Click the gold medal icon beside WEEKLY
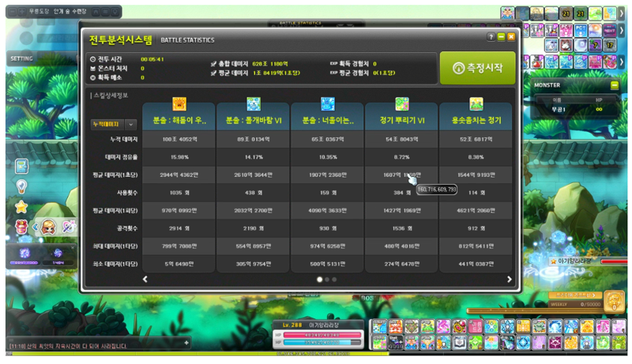The width and height of the screenshot is (632, 364). point(614,302)
